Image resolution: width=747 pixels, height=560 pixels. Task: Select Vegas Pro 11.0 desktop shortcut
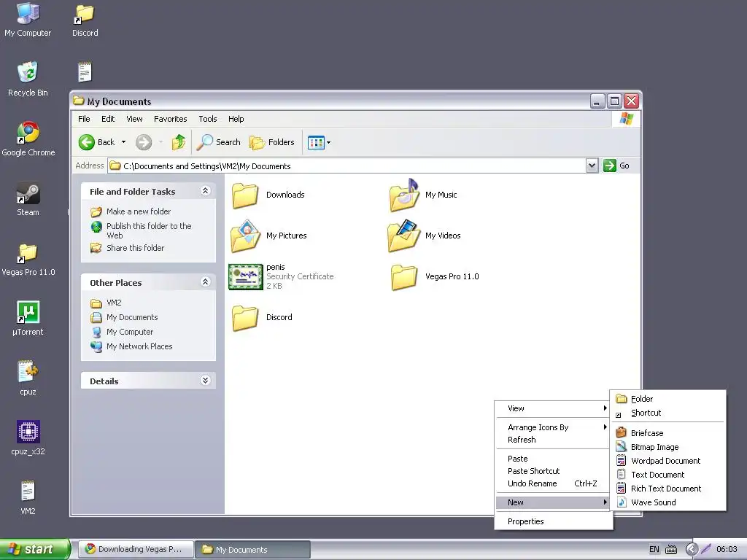[x=28, y=259]
